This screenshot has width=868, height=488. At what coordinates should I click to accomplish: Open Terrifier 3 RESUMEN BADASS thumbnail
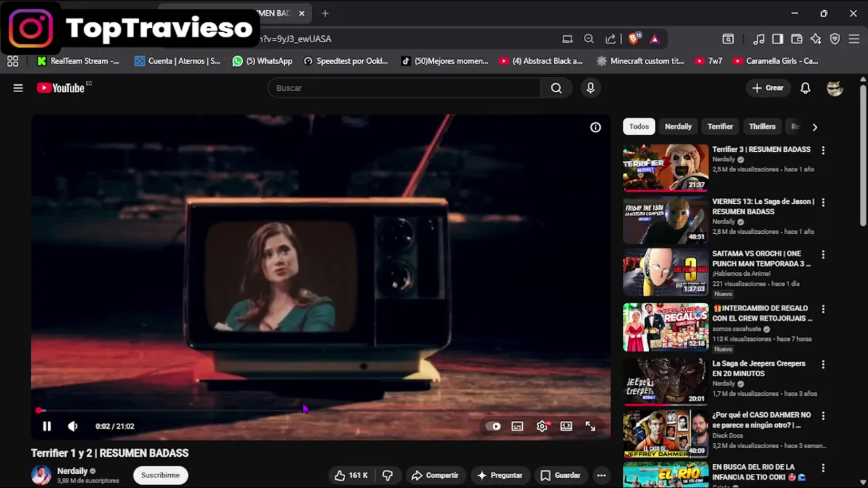pos(666,167)
